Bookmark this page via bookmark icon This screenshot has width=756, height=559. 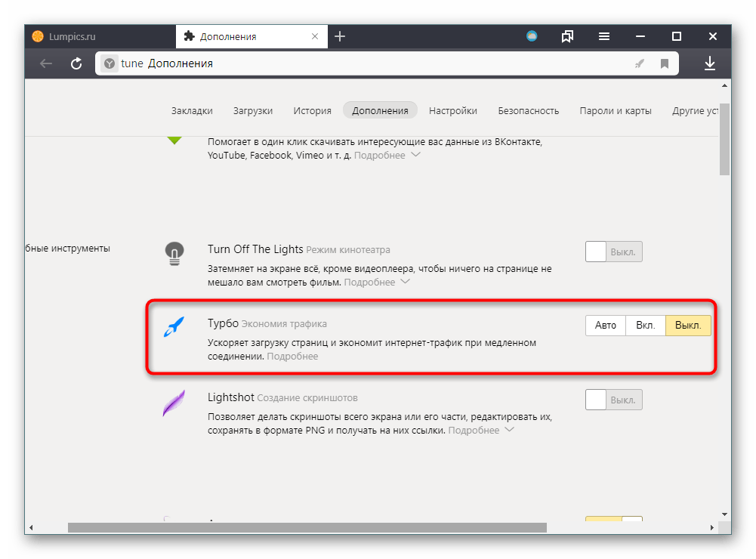click(x=665, y=63)
